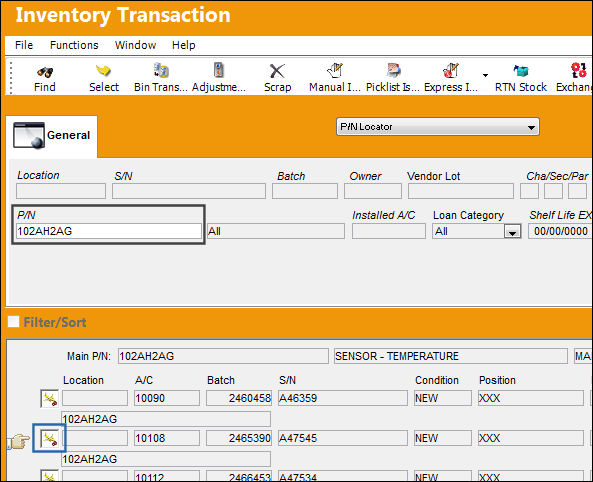Screen dimensions: 593x482
Task: Click Batch value 2465390
Action: (x=239, y=438)
